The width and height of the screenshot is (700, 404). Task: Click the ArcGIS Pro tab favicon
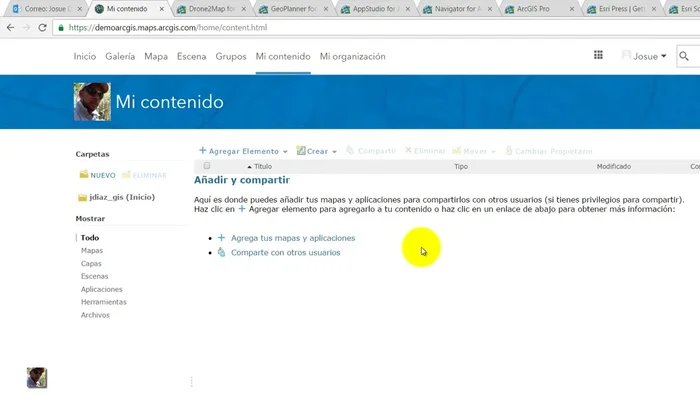(x=509, y=9)
